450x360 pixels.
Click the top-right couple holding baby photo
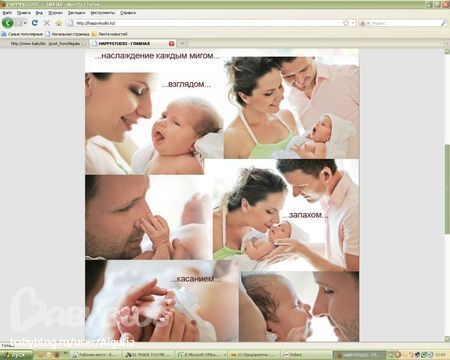click(x=291, y=107)
